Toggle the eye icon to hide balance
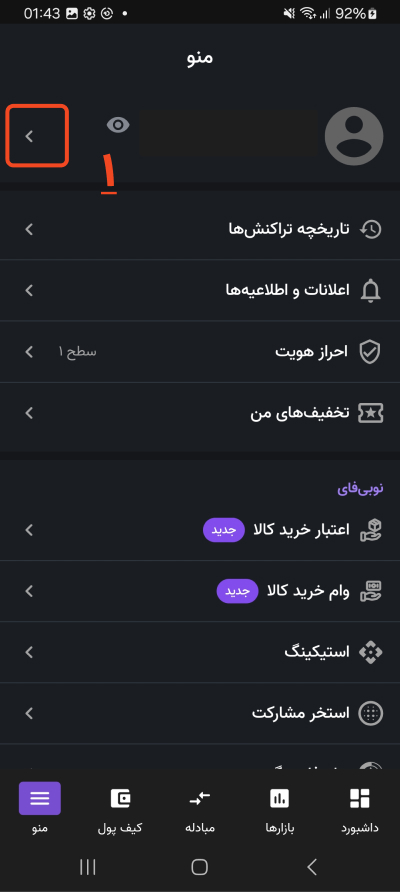Image resolution: width=400 pixels, height=892 pixels. click(x=118, y=125)
